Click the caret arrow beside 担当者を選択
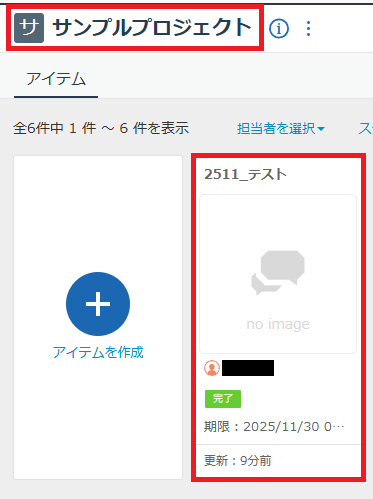This screenshot has height=499, width=373. 321,129
